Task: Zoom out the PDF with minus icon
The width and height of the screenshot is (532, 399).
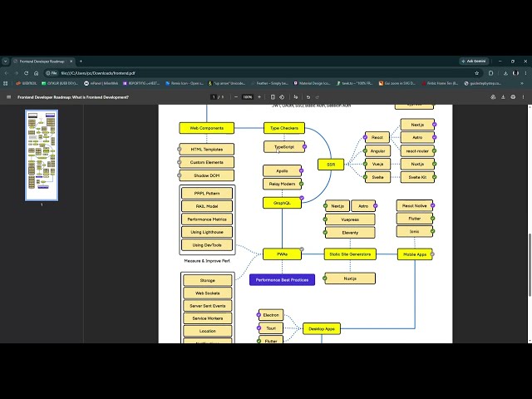Action: click(236, 97)
